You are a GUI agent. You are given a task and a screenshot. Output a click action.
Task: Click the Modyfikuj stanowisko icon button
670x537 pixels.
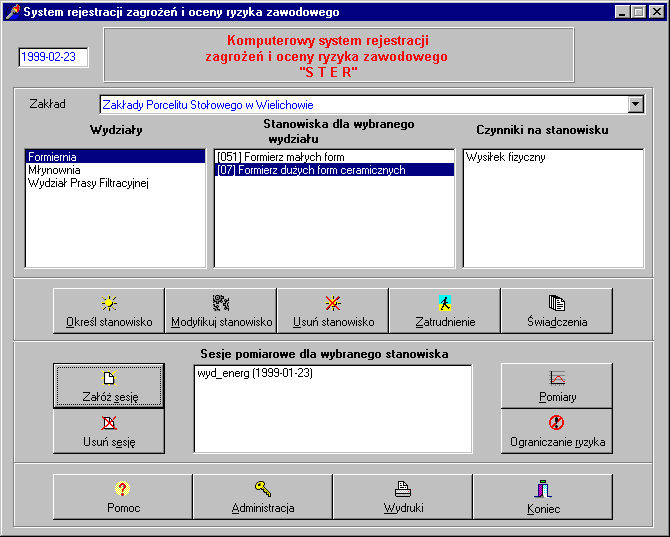tap(221, 303)
